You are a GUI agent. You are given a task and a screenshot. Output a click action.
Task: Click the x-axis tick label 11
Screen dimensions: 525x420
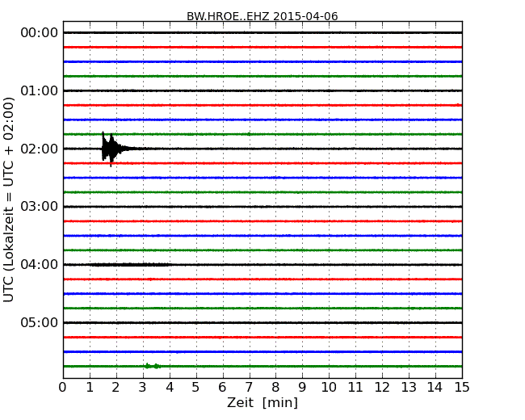click(355, 387)
